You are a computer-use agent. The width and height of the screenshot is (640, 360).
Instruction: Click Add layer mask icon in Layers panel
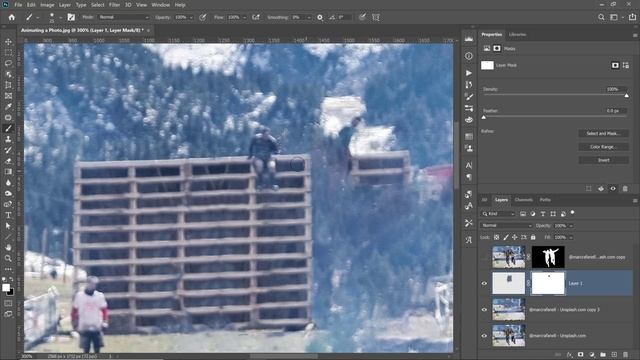coord(580,355)
